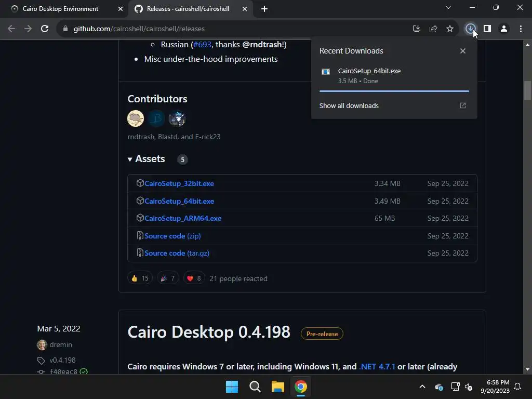Collapse the Assets section

coord(146,159)
